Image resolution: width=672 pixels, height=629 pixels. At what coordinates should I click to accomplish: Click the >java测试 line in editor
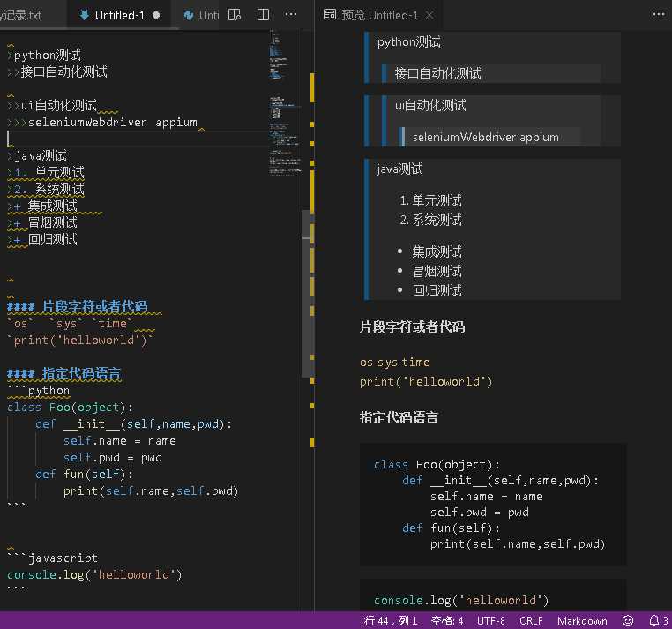(x=37, y=155)
